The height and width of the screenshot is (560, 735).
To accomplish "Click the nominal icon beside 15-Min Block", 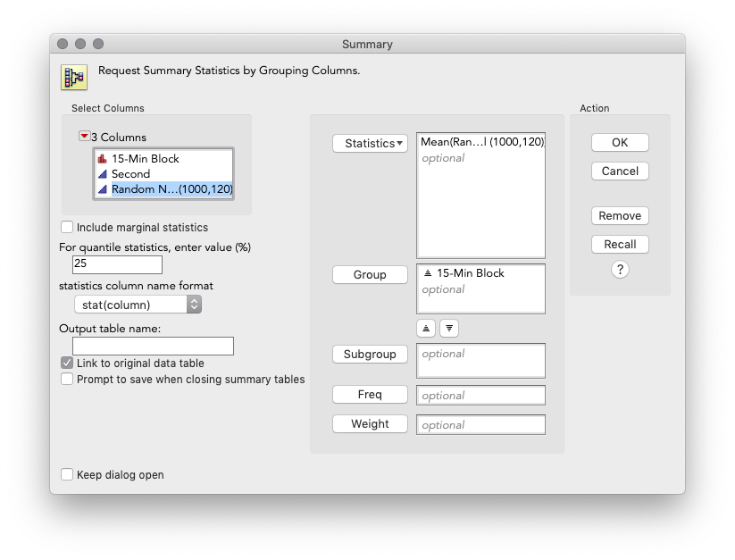I will pyautogui.click(x=102, y=159).
